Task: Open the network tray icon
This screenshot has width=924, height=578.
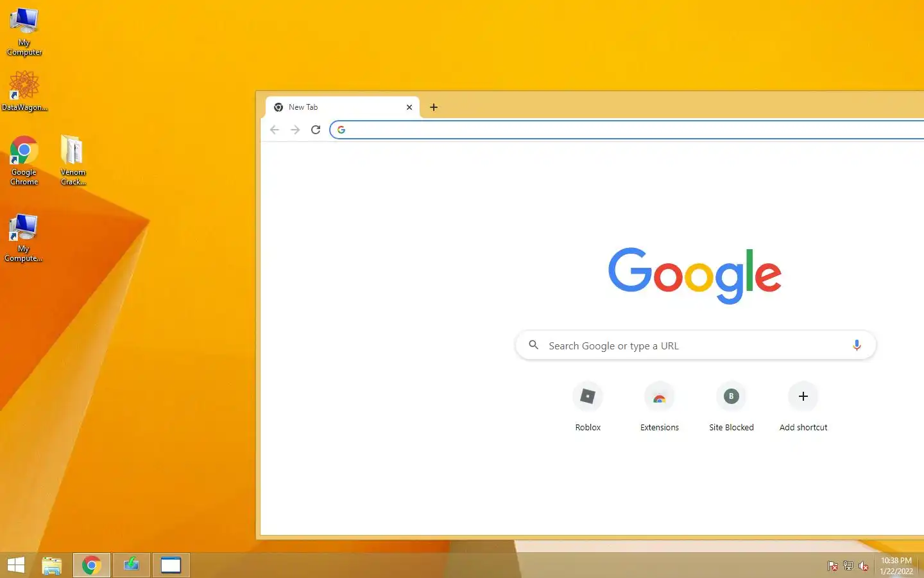Action: 848,566
